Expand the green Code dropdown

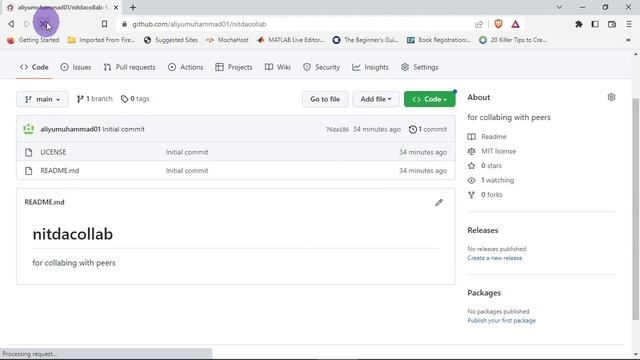click(429, 99)
